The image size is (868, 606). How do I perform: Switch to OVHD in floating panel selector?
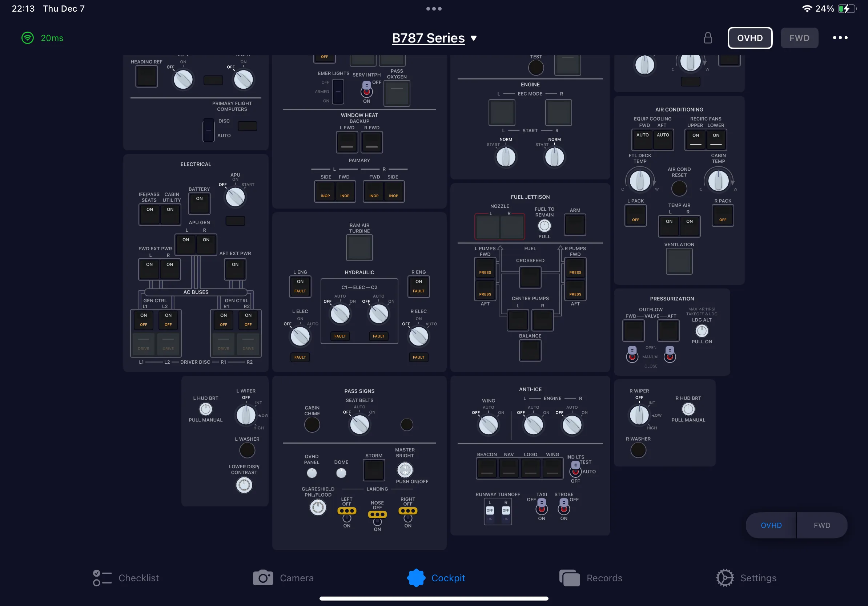771,525
